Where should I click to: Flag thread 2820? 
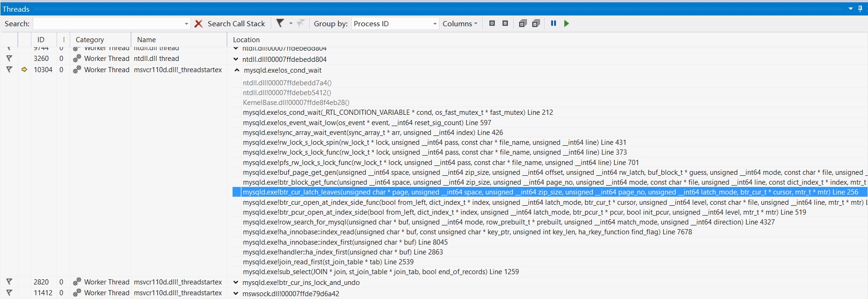tap(9, 282)
